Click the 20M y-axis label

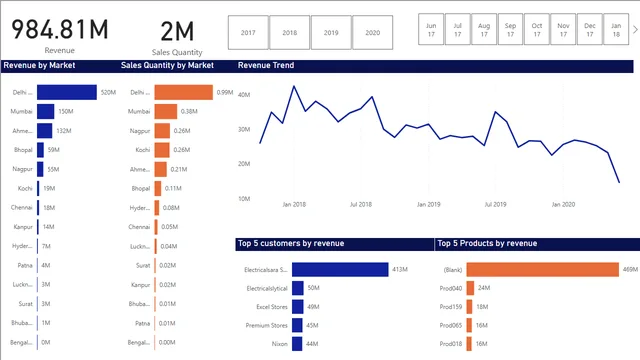(x=244, y=164)
